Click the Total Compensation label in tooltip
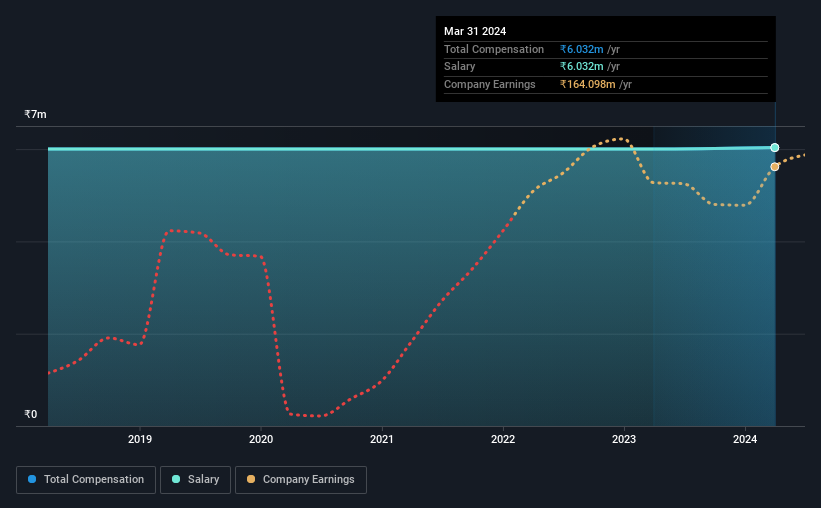Screen dimensions: 821x508 tap(494, 49)
